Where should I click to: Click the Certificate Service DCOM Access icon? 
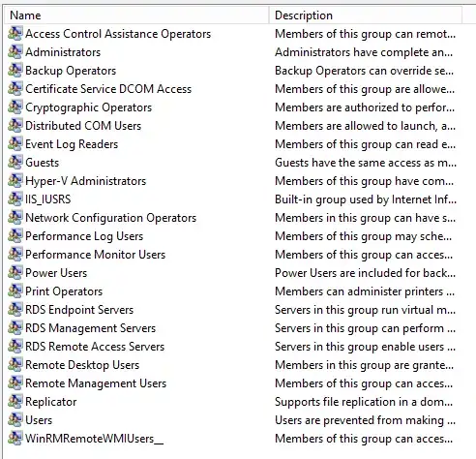tap(15, 89)
